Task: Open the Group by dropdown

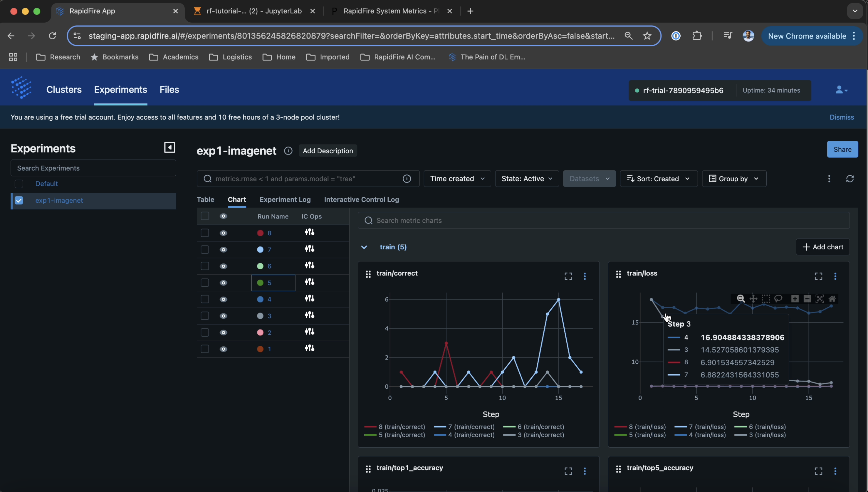Action: click(x=734, y=179)
